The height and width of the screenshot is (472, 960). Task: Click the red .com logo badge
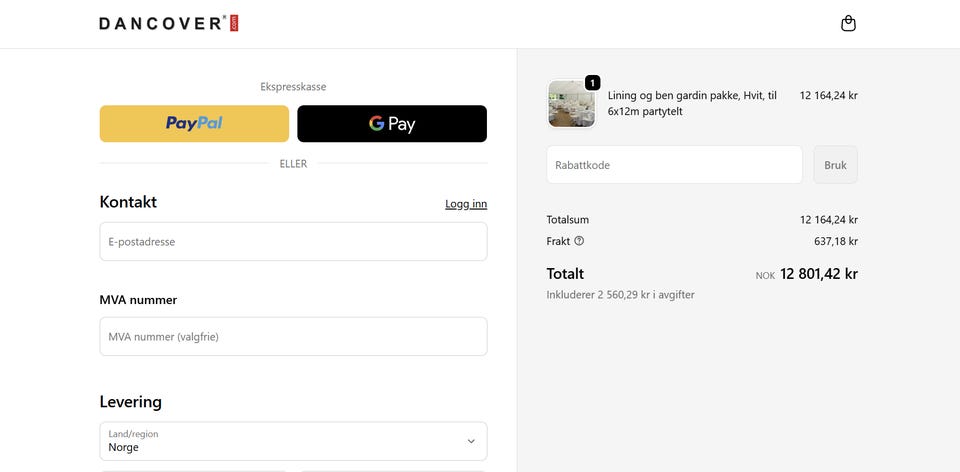click(x=234, y=23)
